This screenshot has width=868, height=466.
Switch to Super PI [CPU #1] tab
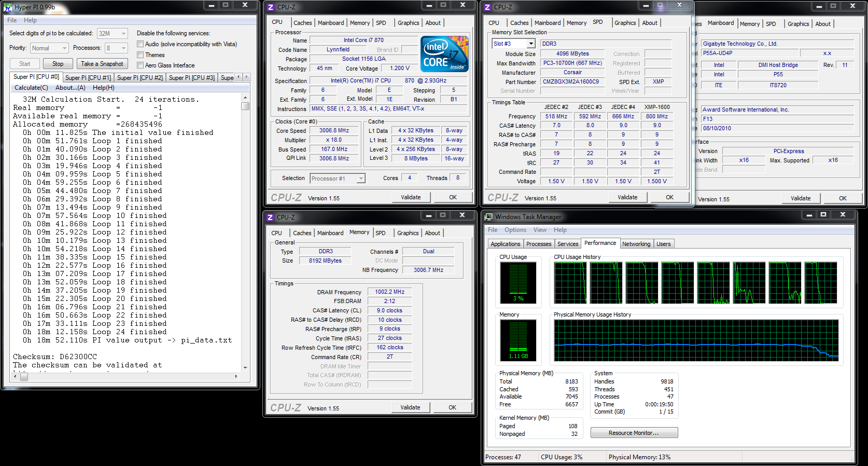[88, 78]
